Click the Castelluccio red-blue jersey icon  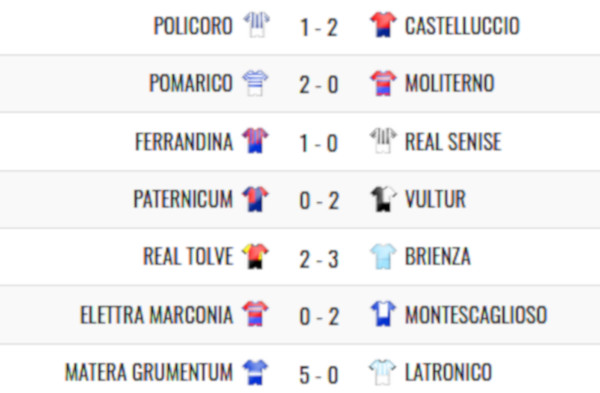pyautogui.click(x=383, y=25)
